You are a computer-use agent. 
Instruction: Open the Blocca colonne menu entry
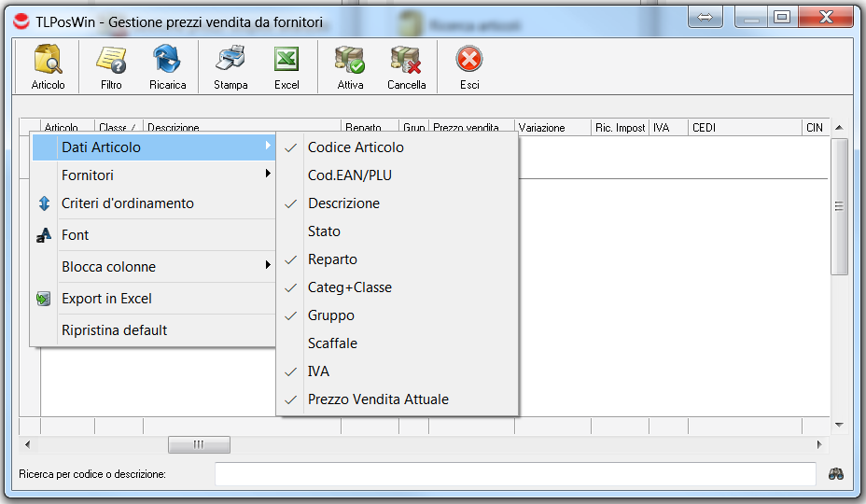coord(154,267)
